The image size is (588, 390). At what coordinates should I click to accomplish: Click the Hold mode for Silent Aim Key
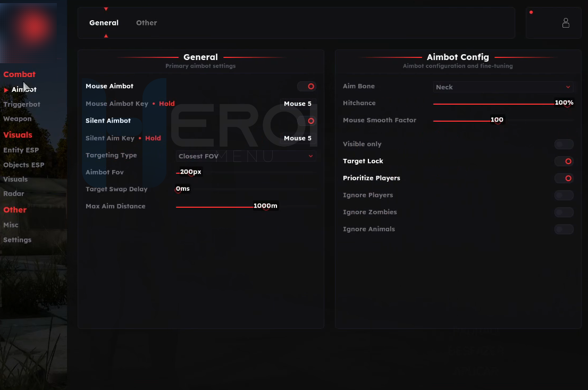(153, 138)
